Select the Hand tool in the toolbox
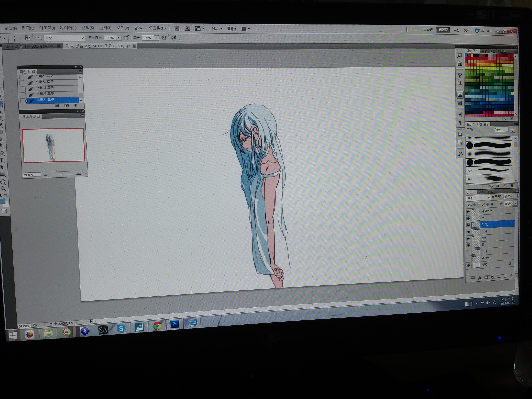Viewport: 532px width, 399px height. [x=3, y=182]
